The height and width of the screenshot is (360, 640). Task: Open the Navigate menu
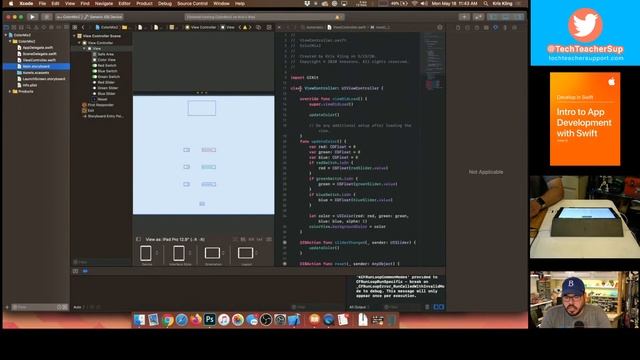pos(104,4)
